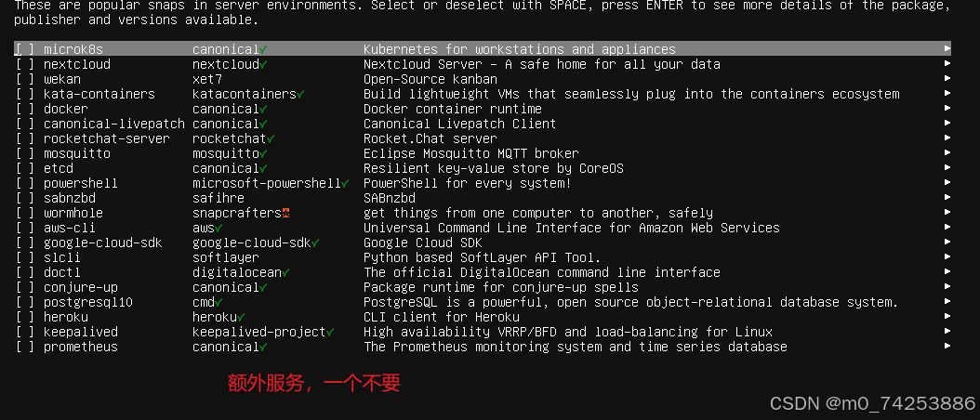
Task: Click the green checkmark beside katacontainers
Action: pyautogui.click(x=300, y=95)
